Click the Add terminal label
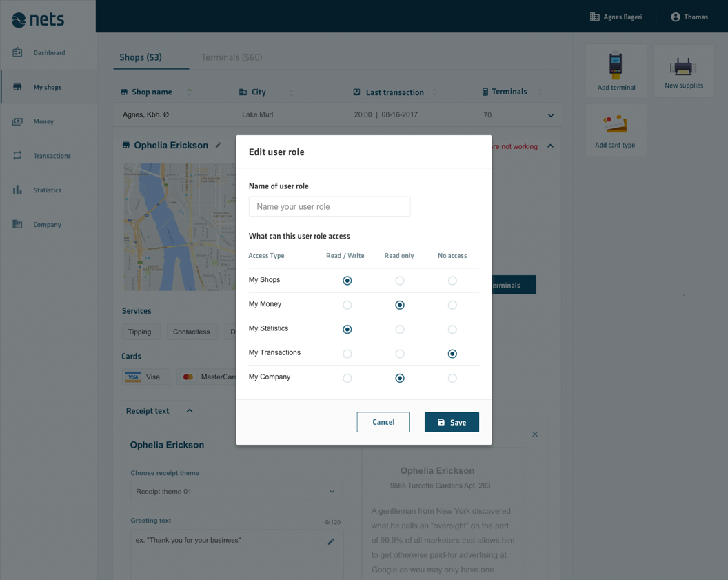 pyautogui.click(x=616, y=88)
